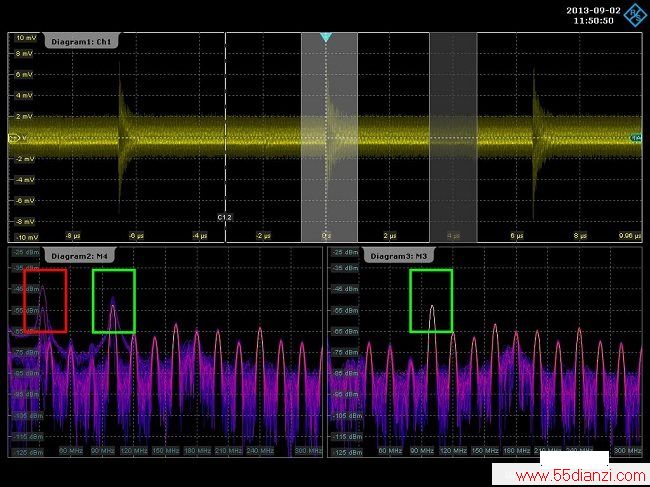Screen dimensions: 650x487
Task: Select the dark gray gate region near 4 µs
Action: pos(454,137)
